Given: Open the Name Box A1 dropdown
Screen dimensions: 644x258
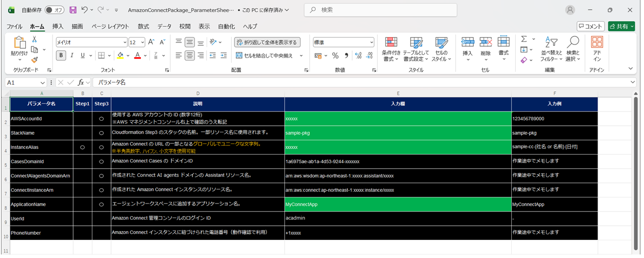Looking at the screenshot, I should coord(42,82).
